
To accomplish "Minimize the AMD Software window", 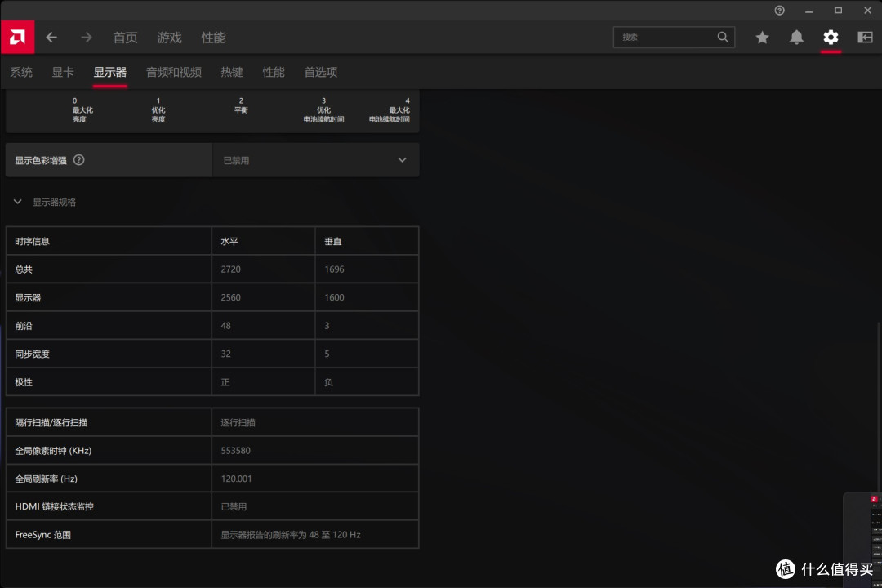I will (808, 10).
